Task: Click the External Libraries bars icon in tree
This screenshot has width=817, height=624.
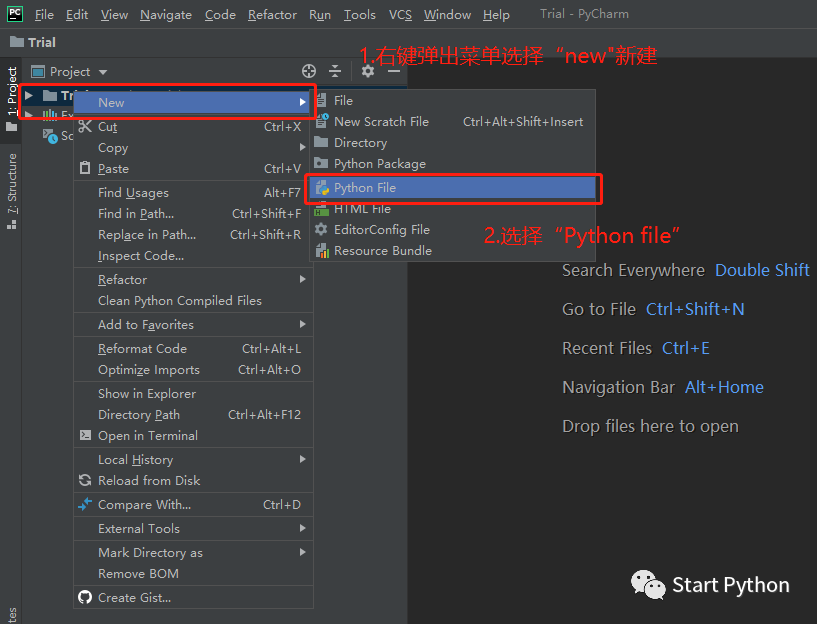Action: (x=50, y=115)
